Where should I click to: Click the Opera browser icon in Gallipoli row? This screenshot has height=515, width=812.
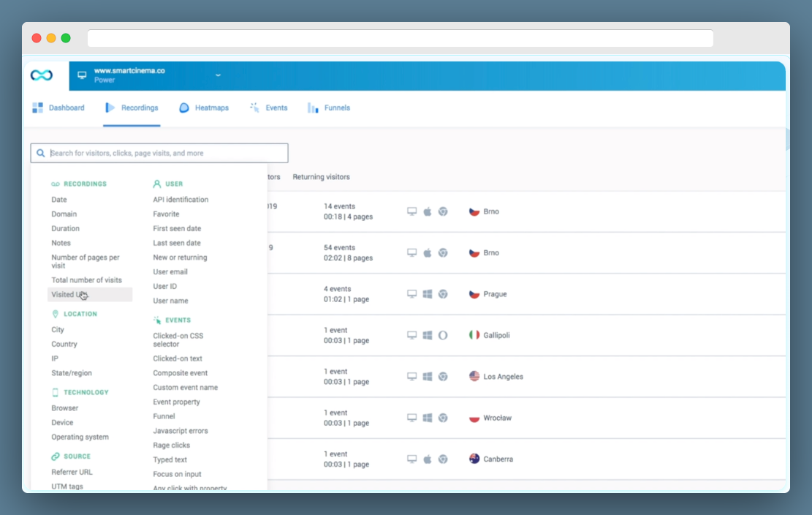pos(443,335)
